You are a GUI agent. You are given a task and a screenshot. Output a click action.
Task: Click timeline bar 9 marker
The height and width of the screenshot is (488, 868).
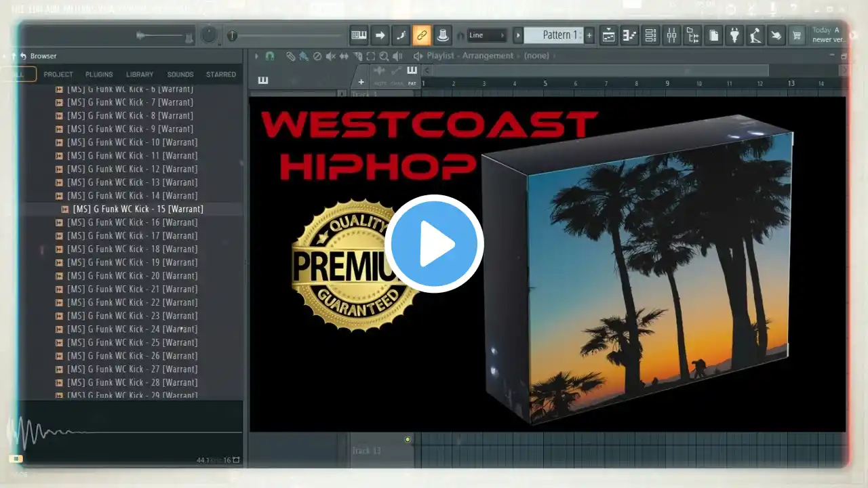coord(667,83)
